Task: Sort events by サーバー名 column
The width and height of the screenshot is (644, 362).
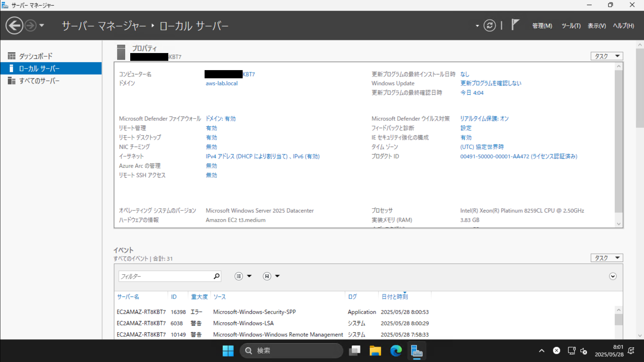Action: tap(128, 297)
